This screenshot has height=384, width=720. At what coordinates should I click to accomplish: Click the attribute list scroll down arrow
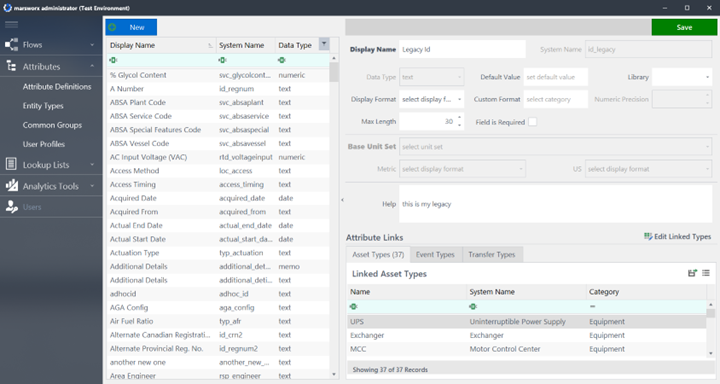pyautogui.click(x=334, y=374)
